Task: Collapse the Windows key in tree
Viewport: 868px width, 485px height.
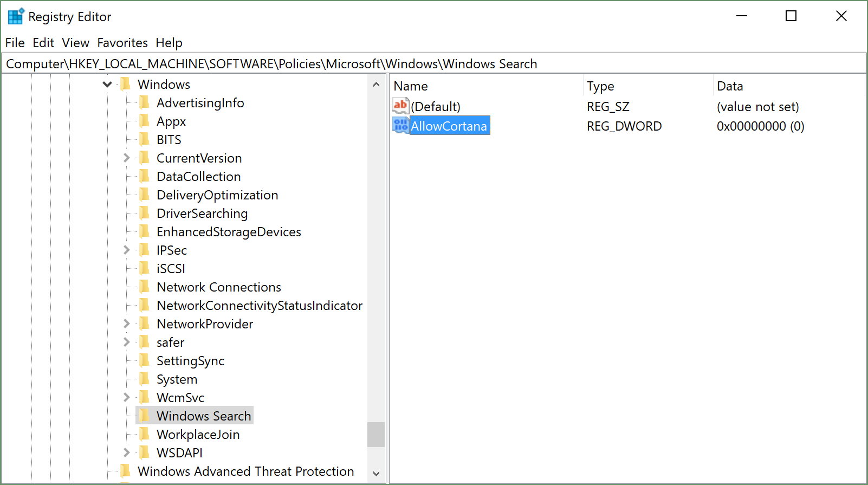Action: (107, 84)
